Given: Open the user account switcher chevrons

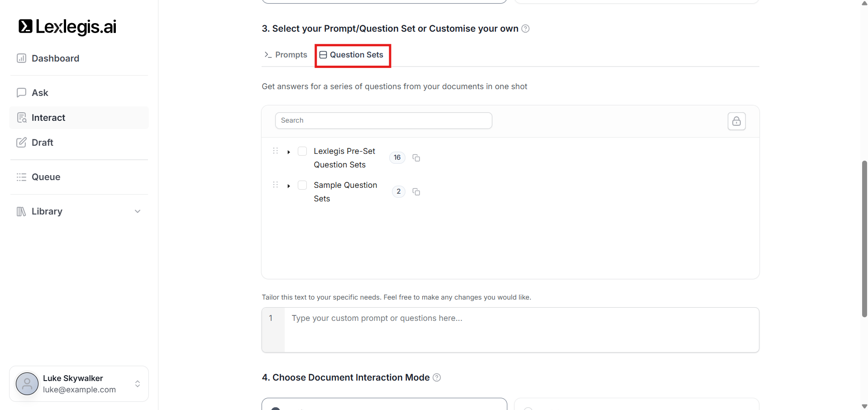Looking at the screenshot, I should (138, 384).
